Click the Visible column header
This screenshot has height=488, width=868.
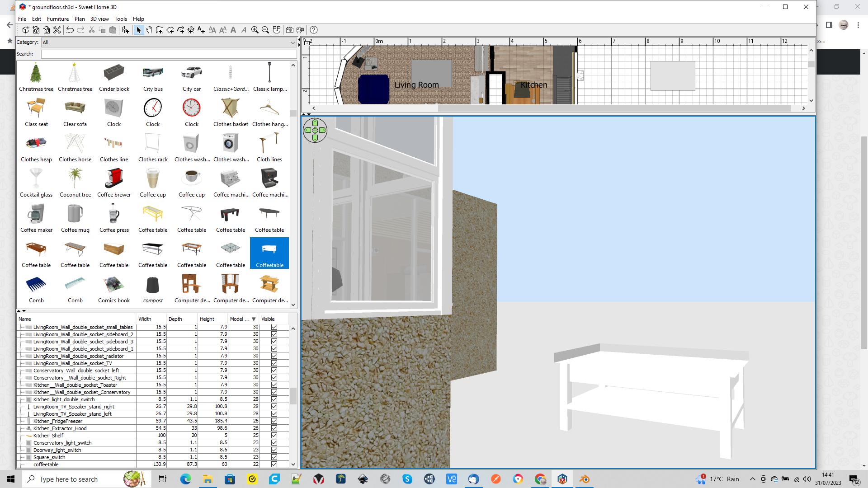274,319
